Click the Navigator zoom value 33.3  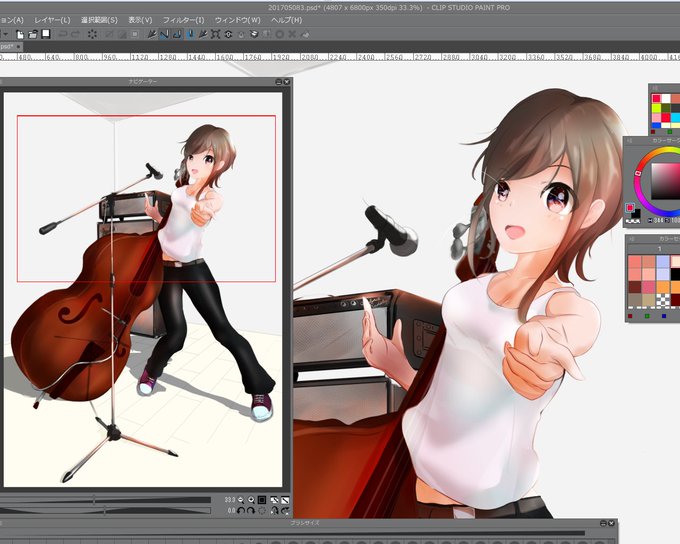pos(230,500)
